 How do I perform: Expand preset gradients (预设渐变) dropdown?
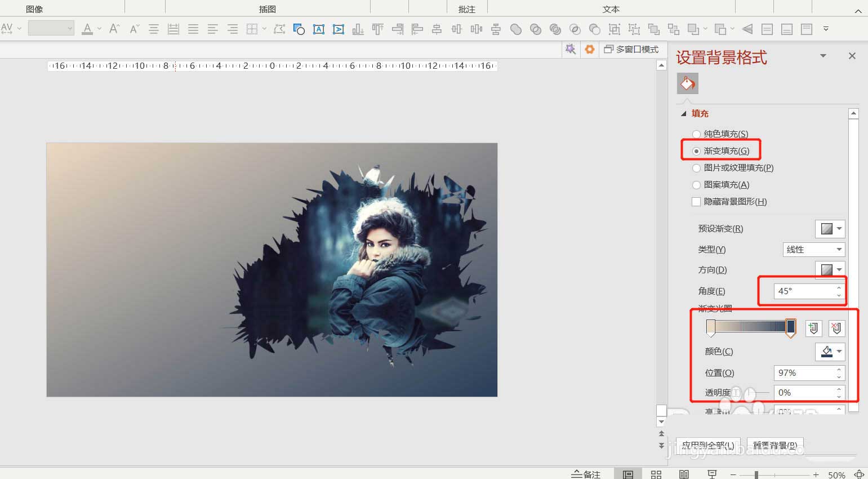click(830, 229)
